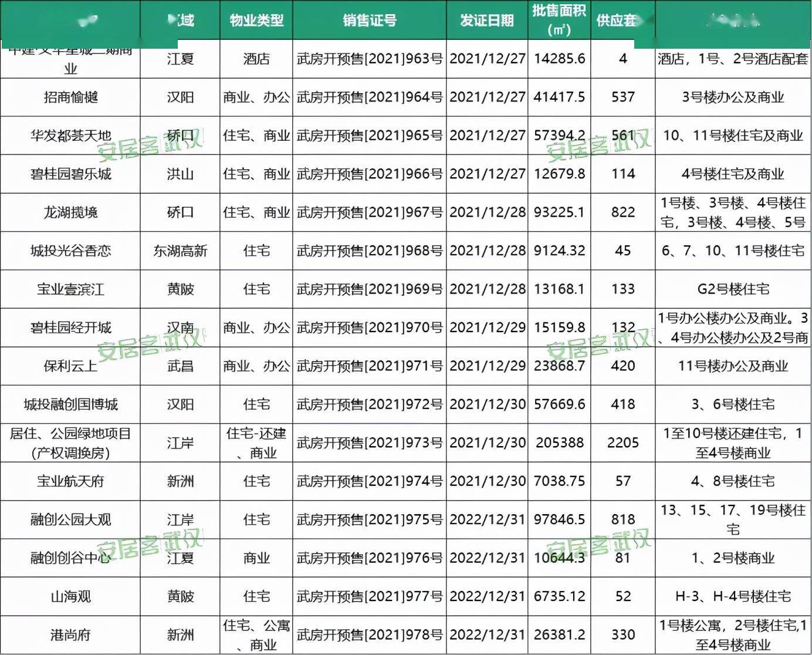Click the 东湖高新 district cell
Image resolution: width=812 pixels, height=655 pixels.
(x=180, y=251)
